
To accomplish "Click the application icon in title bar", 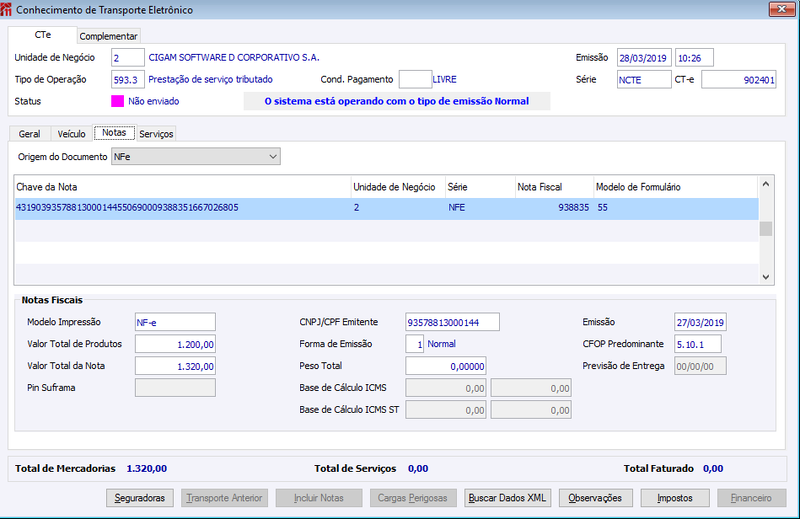I will point(6,9).
